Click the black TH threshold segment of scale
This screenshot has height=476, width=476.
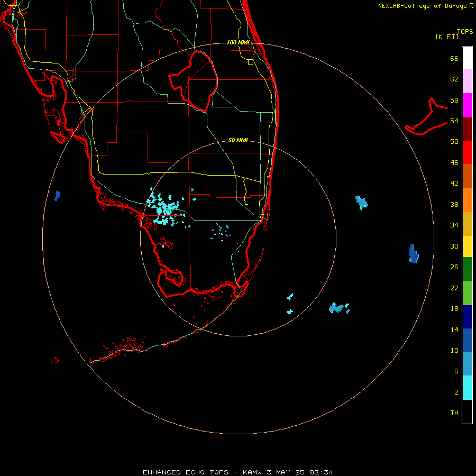pyautogui.click(x=467, y=411)
